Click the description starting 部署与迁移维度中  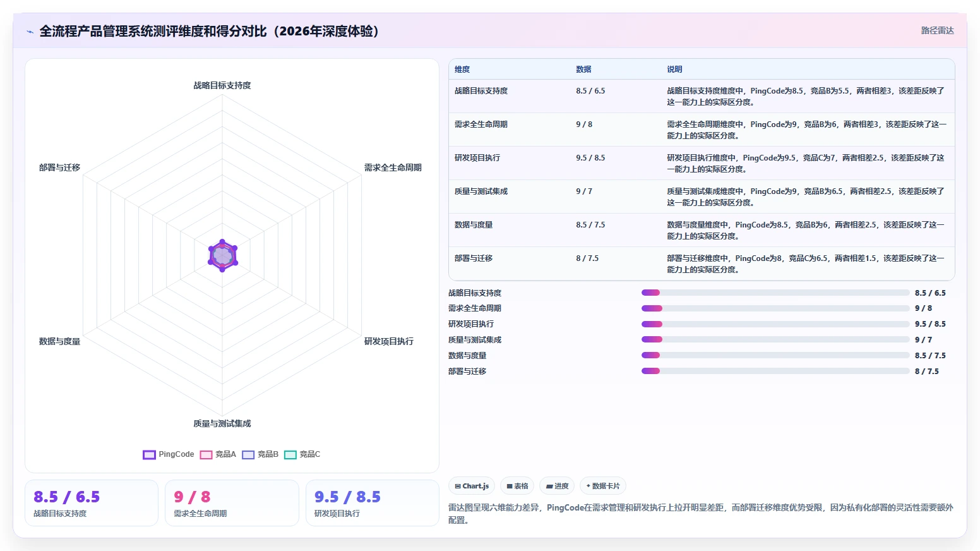pos(806,264)
